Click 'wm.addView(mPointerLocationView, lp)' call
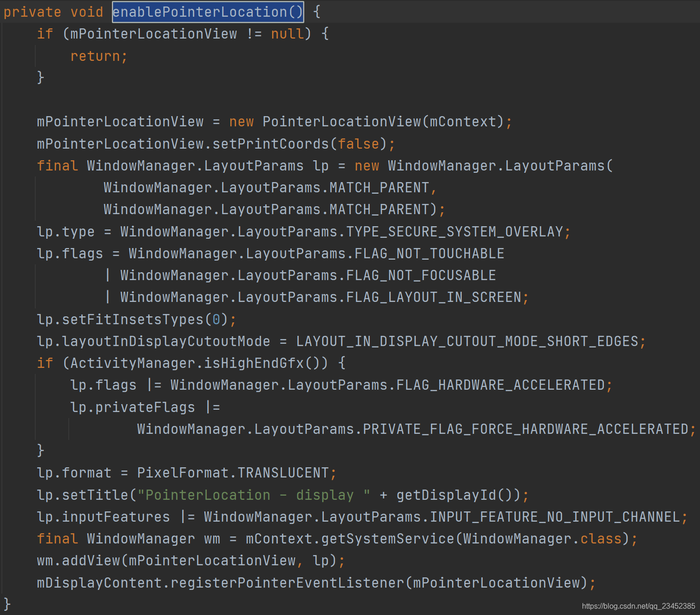This screenshot has height=615, width=700. click(x=187, y=561)
